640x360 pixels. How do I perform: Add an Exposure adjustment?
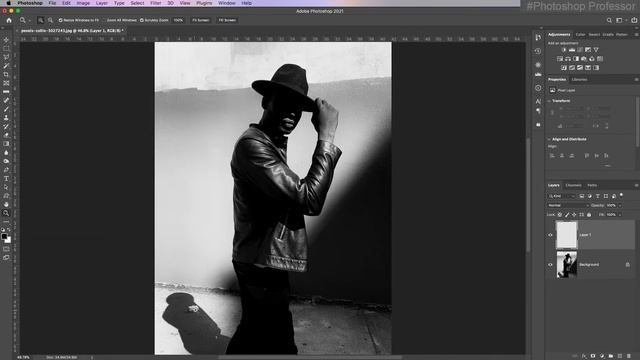[588, 50]
